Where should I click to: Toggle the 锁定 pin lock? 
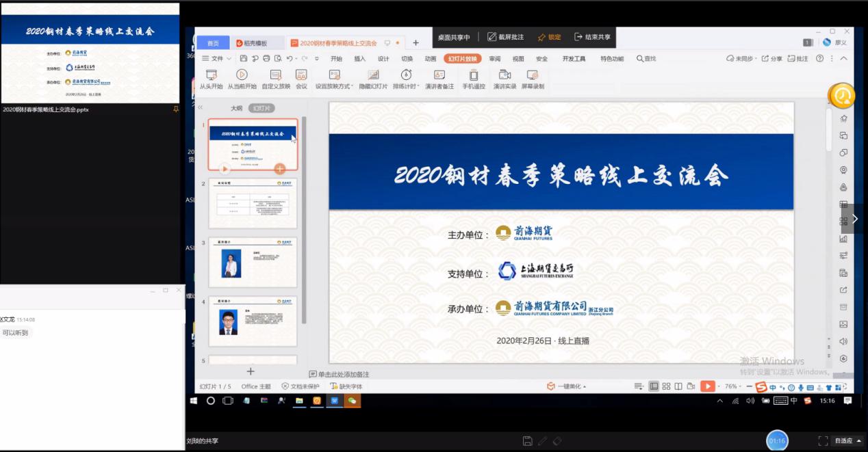(x=549, y=37)
